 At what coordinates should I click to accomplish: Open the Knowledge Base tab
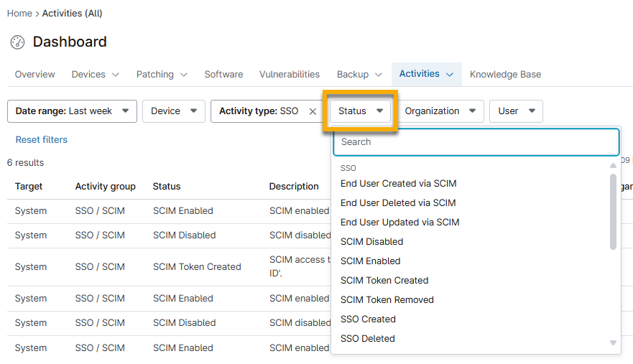pyautogui.click(x=505, y=75)
